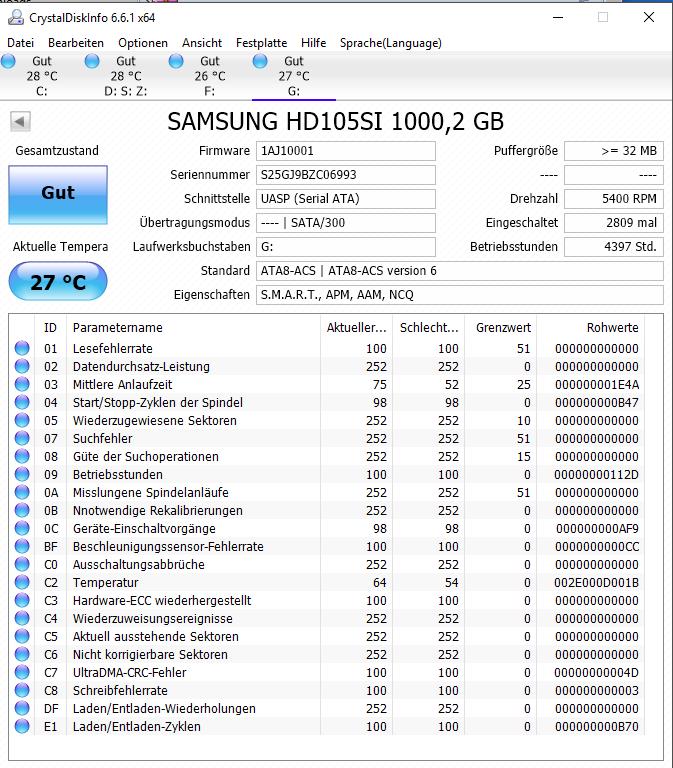Click the ID column header
Screen dimensions: 673x768
tap(50, 328)
